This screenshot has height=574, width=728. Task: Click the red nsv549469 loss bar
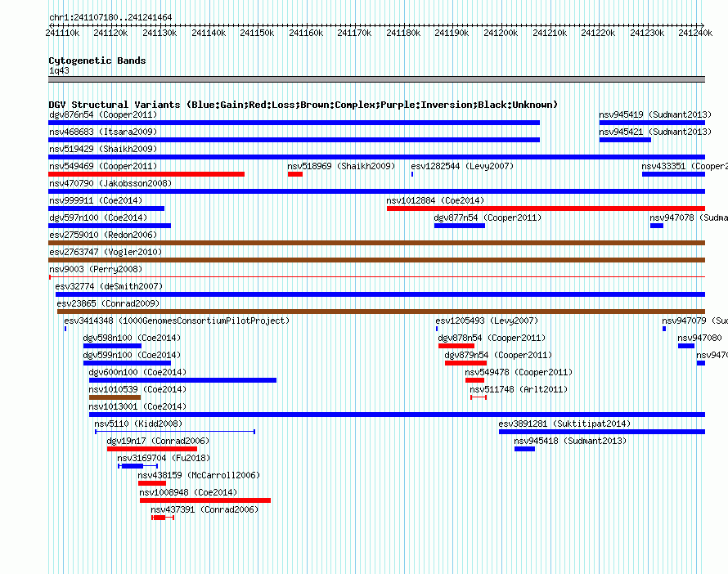(146, 174)
